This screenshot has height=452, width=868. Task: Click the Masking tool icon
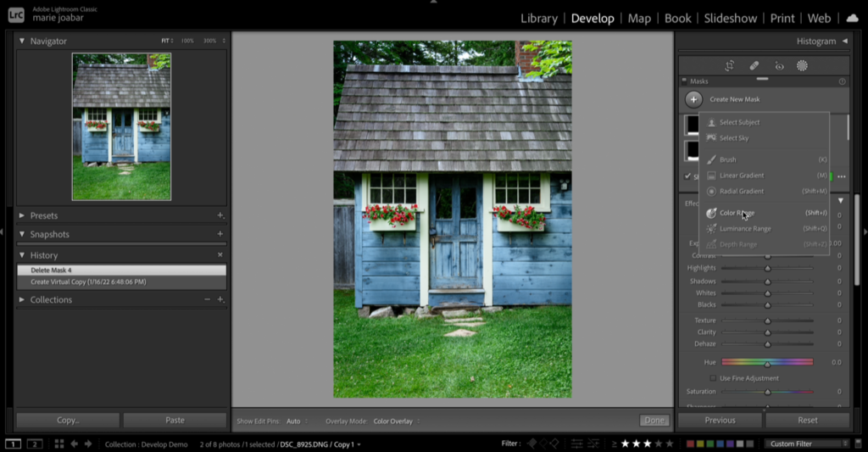tap(802, 65)
